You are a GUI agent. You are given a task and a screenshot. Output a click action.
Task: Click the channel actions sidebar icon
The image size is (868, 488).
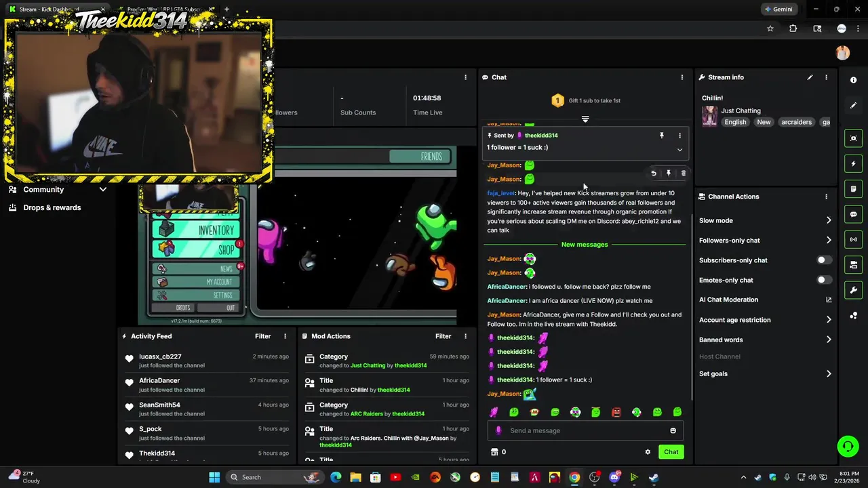coord(853,264)
